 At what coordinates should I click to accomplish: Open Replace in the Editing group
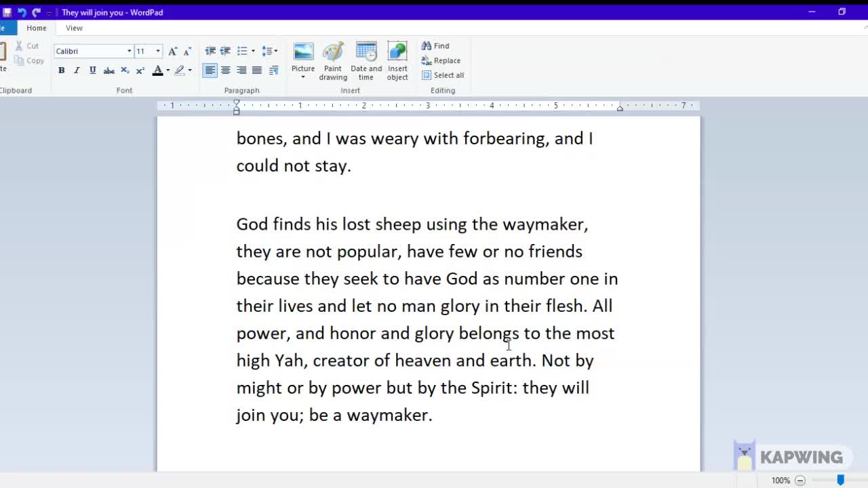tap(441, 60)
